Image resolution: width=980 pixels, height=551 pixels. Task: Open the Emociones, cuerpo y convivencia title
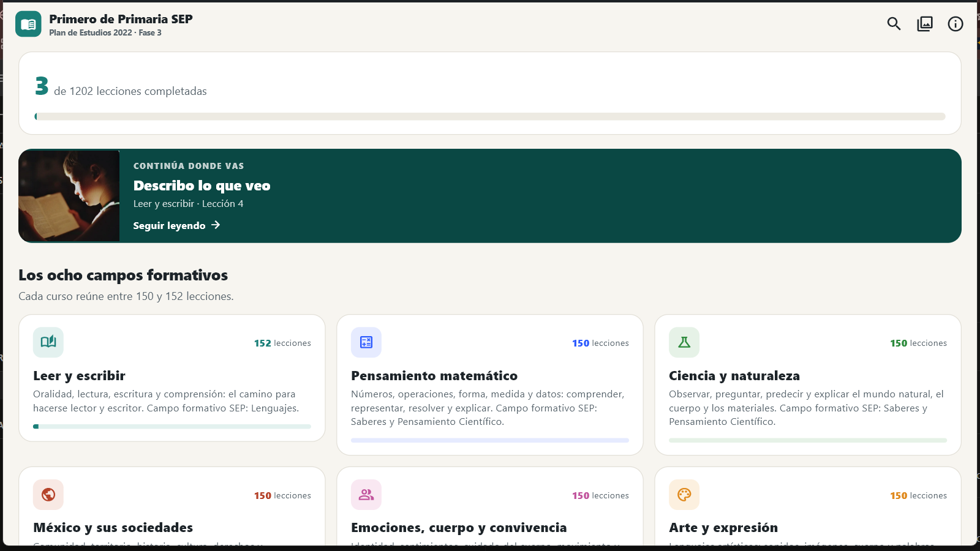point(459,528)
